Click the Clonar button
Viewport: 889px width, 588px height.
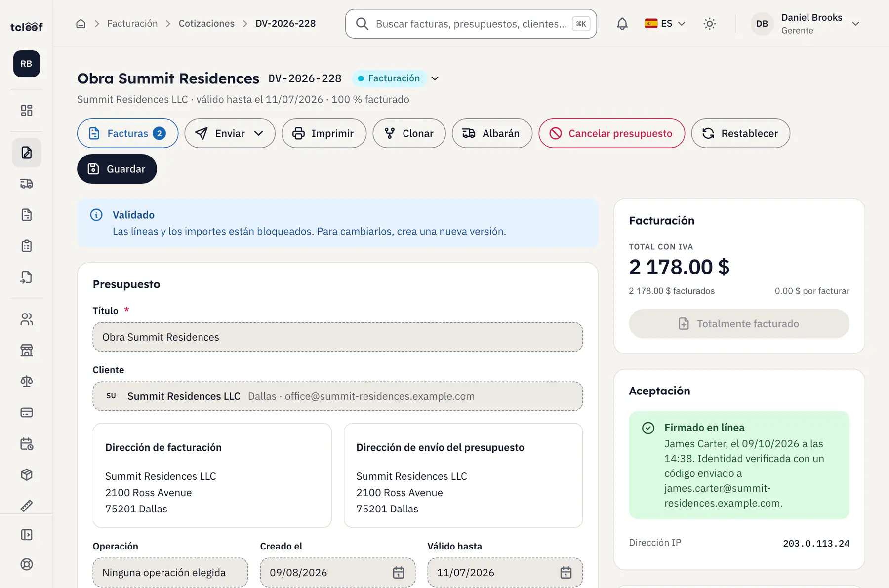[409, 133]
